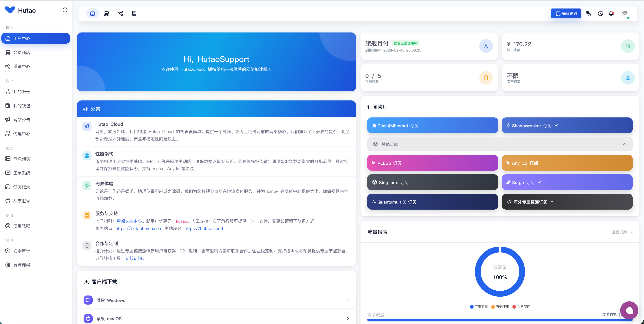Open the document icon in top toolbar

[134, 13]
